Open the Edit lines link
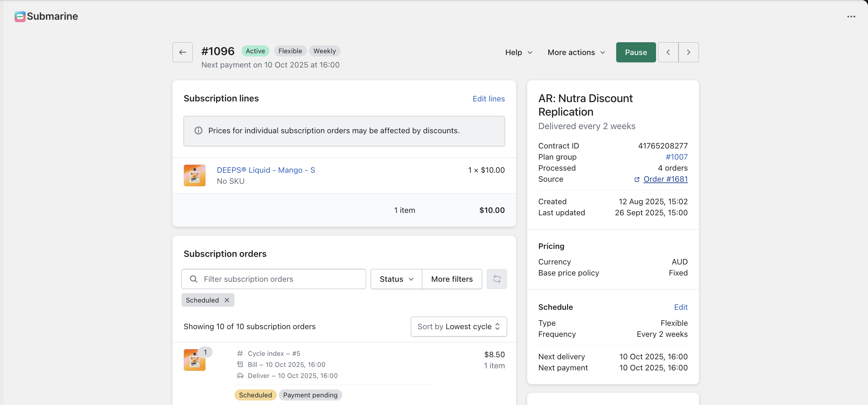The width and height of the screenshot is (868, 405). [x=488, y=99]
